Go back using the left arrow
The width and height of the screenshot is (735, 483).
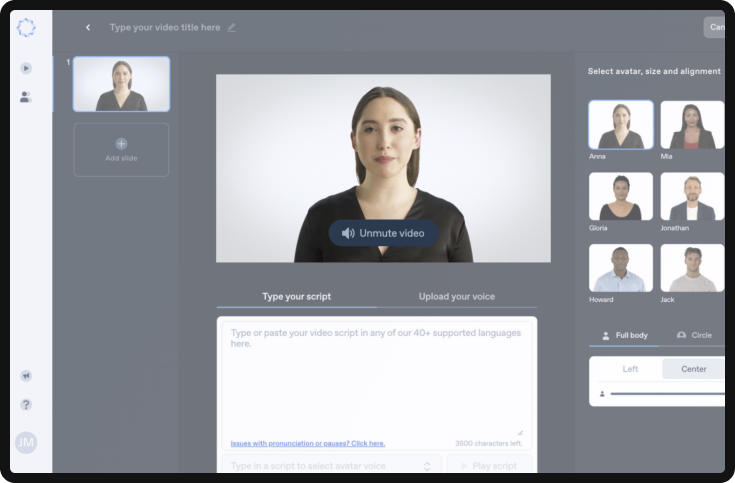pos(88,28)
